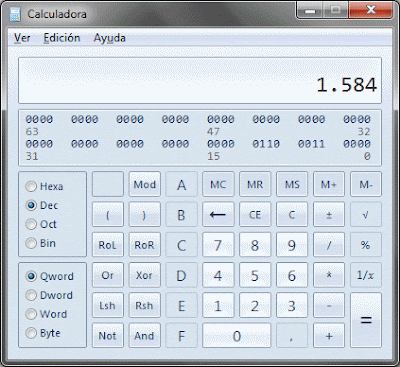The image size is (400, 367).
Task: Open the Ver menu
Action: 22,38
